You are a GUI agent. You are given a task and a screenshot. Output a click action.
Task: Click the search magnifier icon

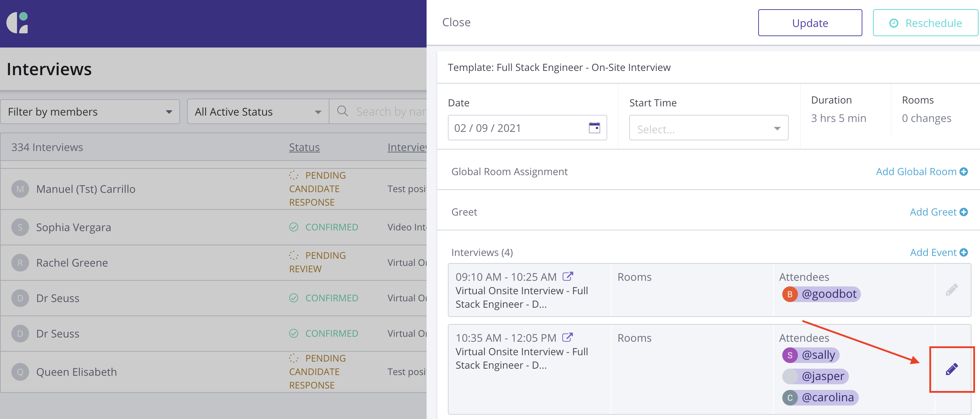point(342,111)
